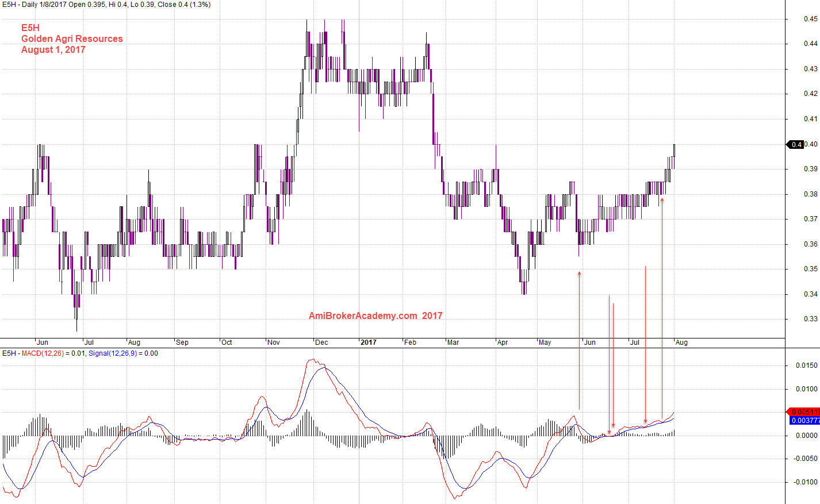The image size is (820, 504).
Task: Select the red 'Golden Agri Resources' label
Action: [72, 39]
